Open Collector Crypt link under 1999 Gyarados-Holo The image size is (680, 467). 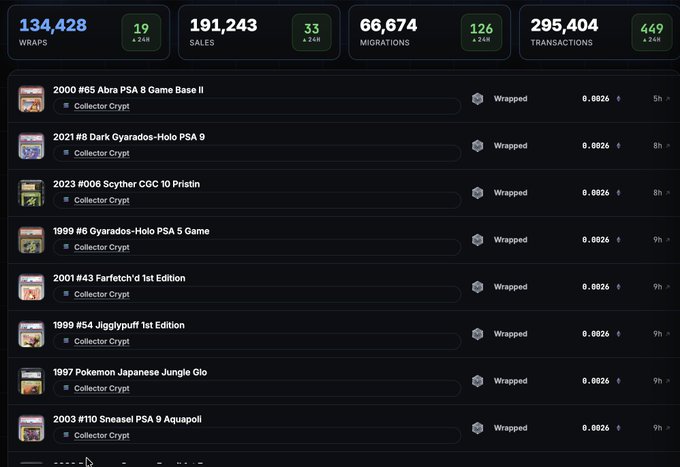coord(101,247)
